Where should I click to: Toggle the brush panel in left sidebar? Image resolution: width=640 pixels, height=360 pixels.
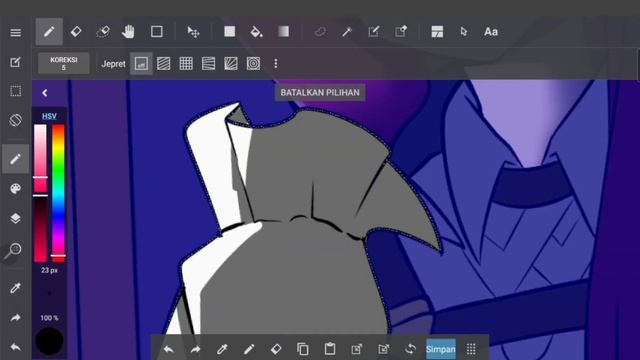coord(16,159)
